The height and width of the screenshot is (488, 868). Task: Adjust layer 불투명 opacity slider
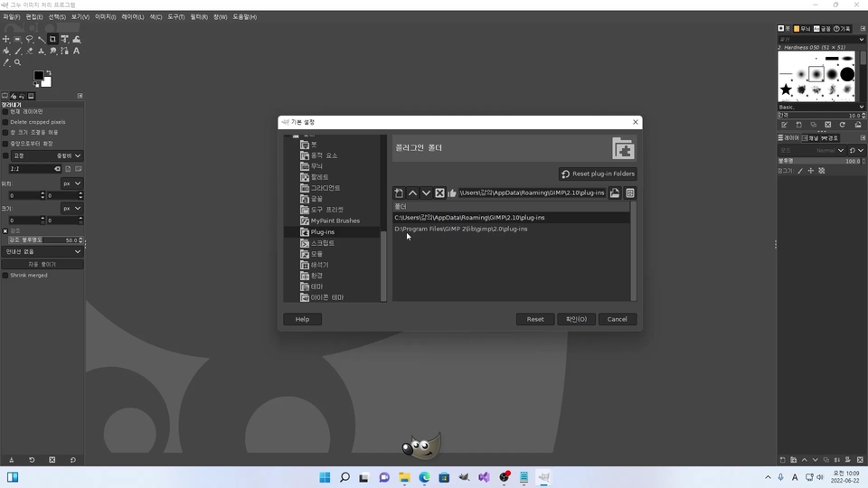click(822, 161)
